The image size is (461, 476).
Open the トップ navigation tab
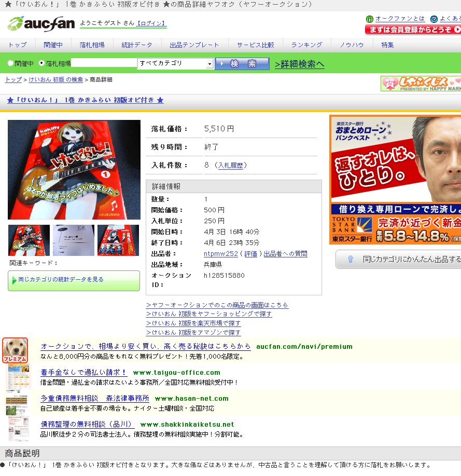point(18,45)
